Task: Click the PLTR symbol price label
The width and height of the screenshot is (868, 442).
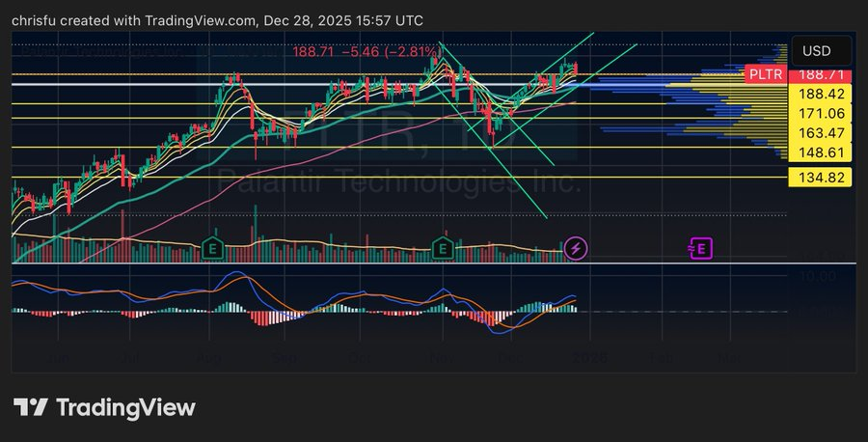Action: pos(766,74)
